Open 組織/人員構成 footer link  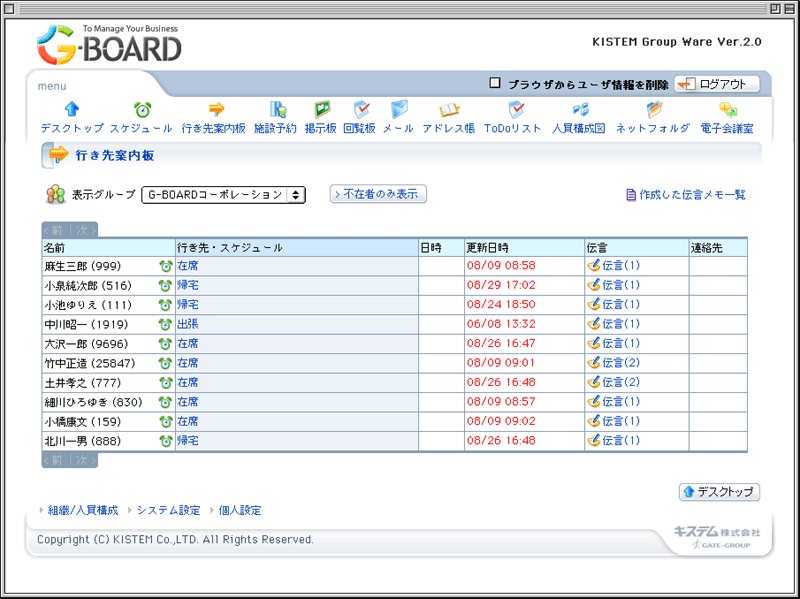tap(83, 510)
